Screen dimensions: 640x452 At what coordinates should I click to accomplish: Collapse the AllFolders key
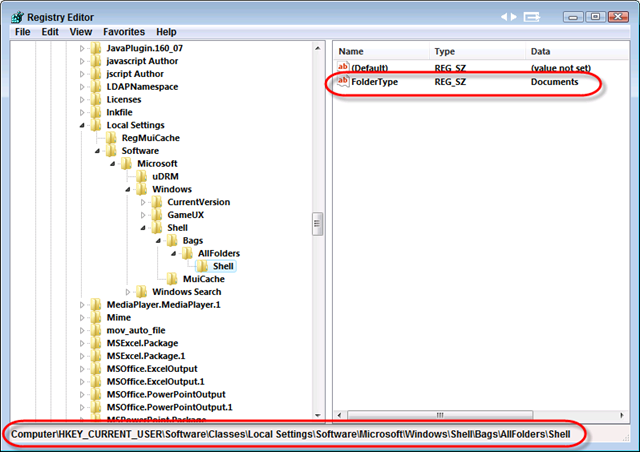(x=173, y=254)
